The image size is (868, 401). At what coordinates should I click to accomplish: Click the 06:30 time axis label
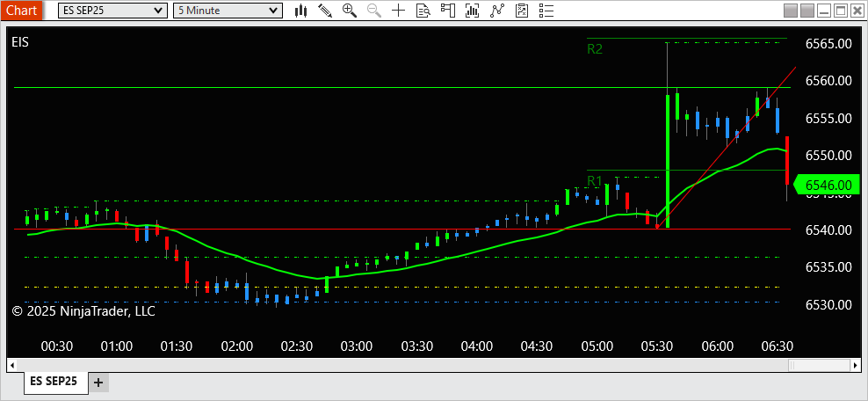777,346
